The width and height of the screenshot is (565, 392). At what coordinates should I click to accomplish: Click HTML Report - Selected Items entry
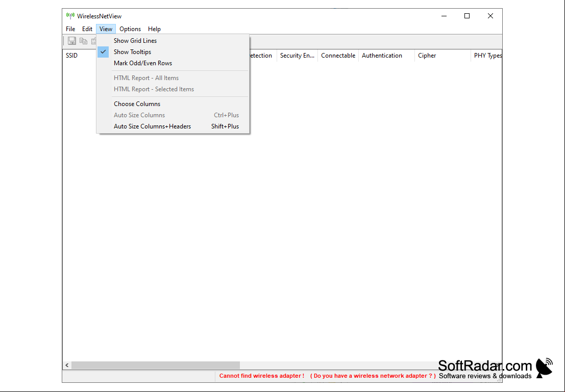pos(173,89)
